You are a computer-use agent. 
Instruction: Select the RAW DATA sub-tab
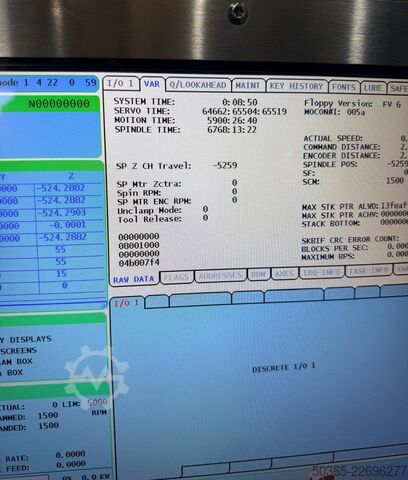tap(134, 279)
